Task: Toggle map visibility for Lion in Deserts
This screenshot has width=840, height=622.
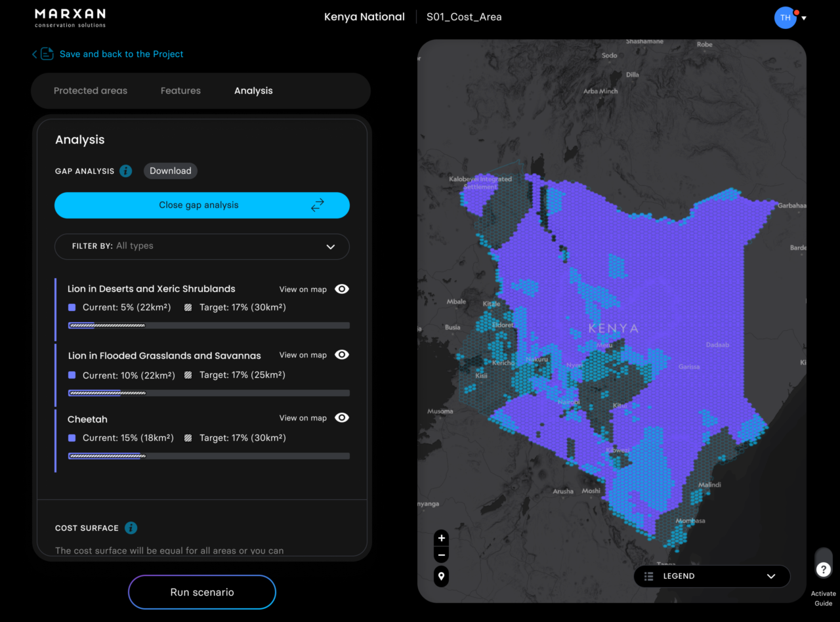Action: 341,289
